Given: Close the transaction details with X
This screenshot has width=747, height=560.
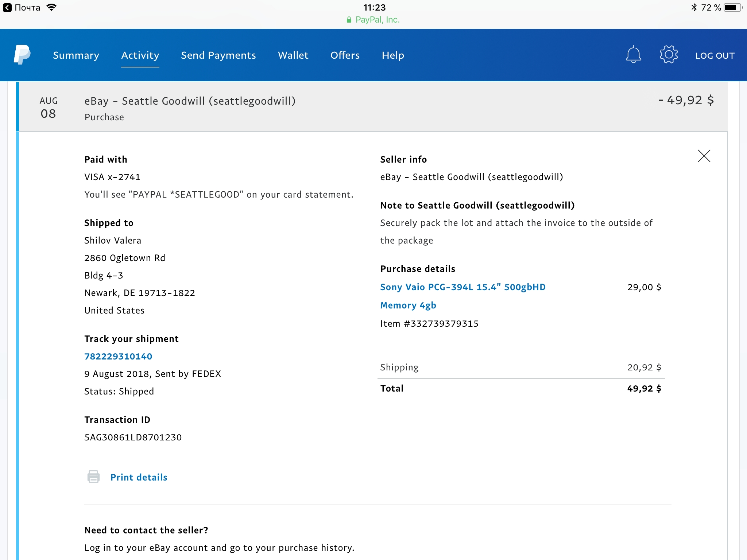Looking at the screenshot, I should click(x=704, y=156).
